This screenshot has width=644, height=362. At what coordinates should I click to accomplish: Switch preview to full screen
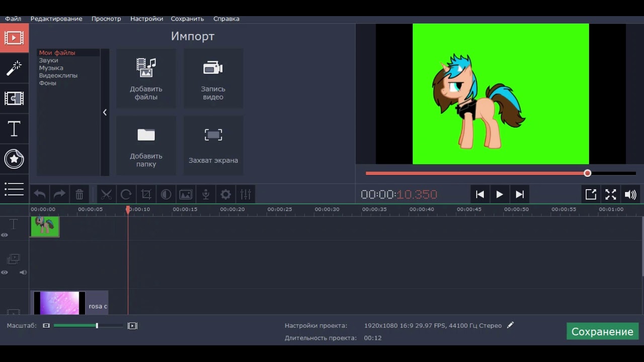coord(611,194)
